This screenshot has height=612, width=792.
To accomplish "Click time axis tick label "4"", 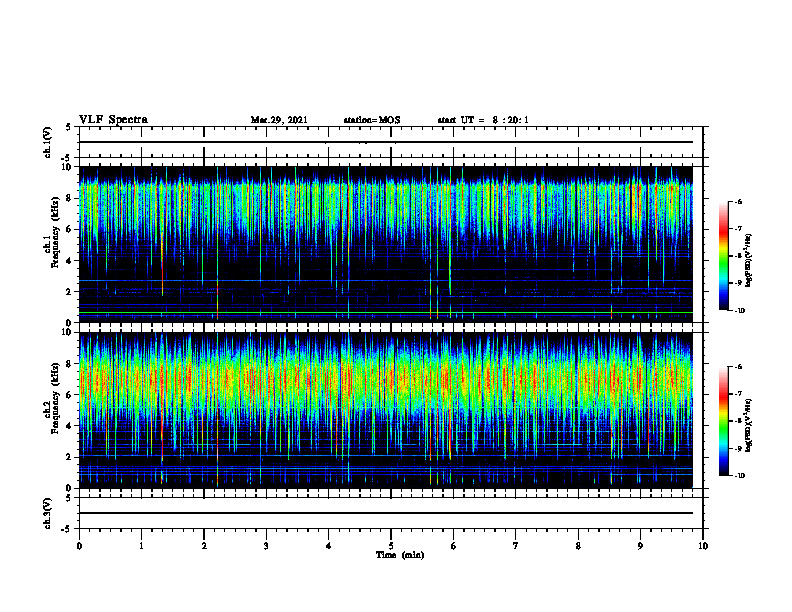I will click(329, 546).
